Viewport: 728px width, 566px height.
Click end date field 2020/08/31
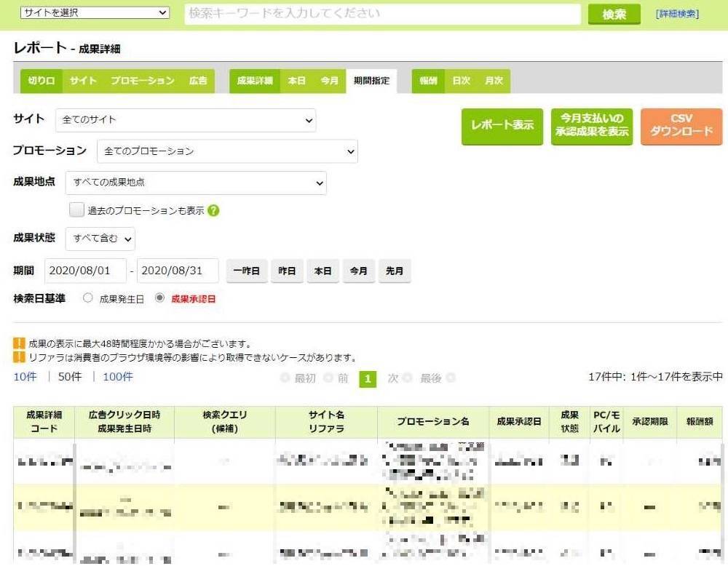pos(178,271)
